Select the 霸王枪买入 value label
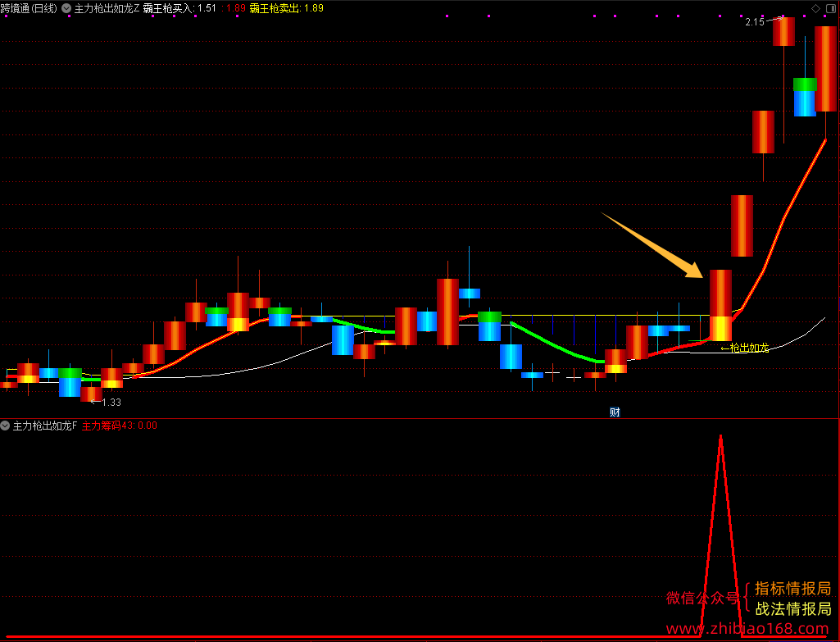The height and width of the screenshot is (642, 840). tap(179, 8)
